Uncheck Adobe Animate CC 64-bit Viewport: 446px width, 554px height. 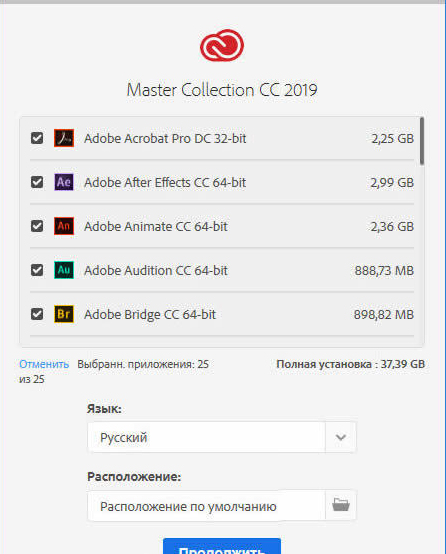(x=37, y=226)
